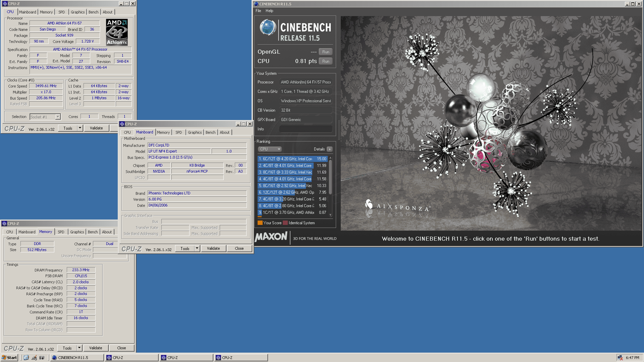Select ranking entry 4C/8T @ 3.20 GHz Intel Core
This screenshot has width=644, height=362.
coord(292,199)
